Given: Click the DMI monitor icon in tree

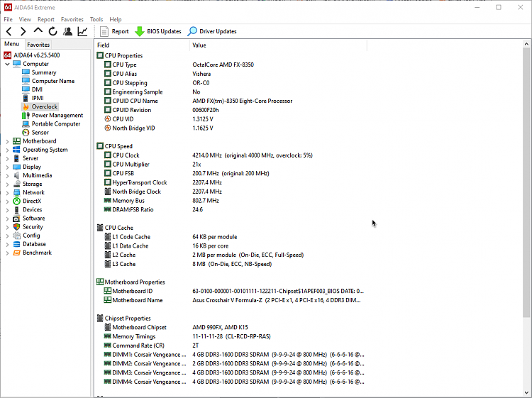Looking at the screenshot, I should 26,89.
